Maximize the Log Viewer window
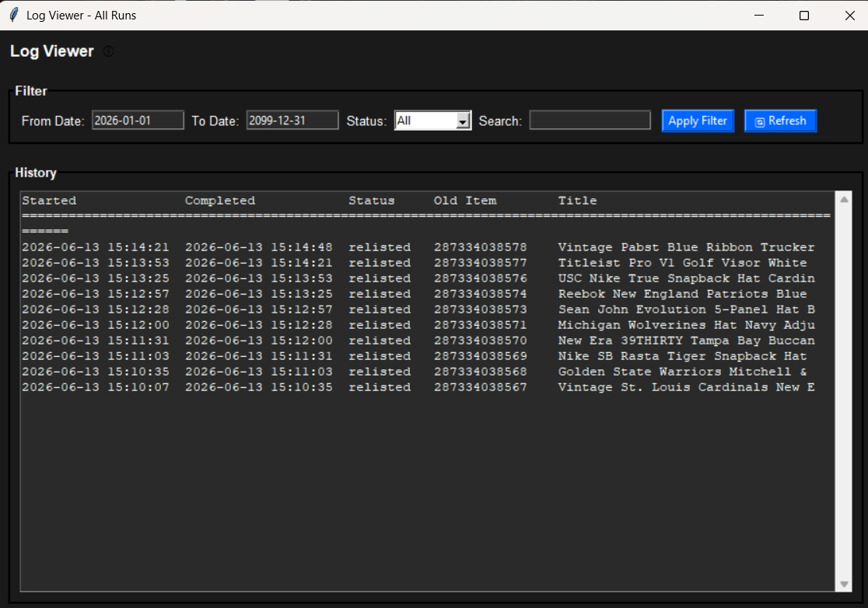Viewport: 868px width, 608px height. coord(804,16)
